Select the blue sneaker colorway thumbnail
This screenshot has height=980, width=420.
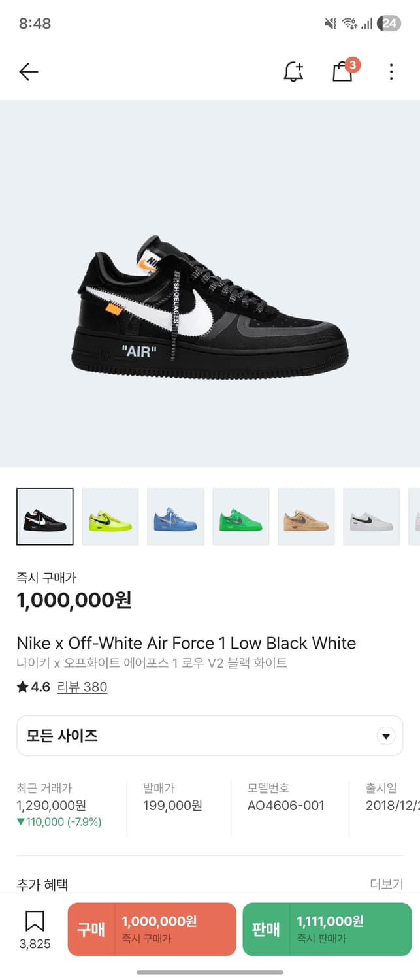pyautogui.click(x=176, y=517)
